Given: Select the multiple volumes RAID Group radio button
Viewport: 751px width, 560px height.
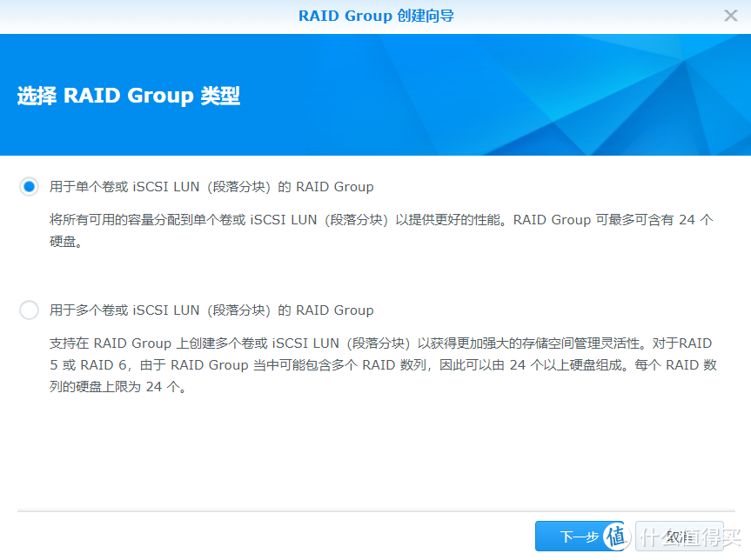Looking at the screenshot, I should 30,310.
